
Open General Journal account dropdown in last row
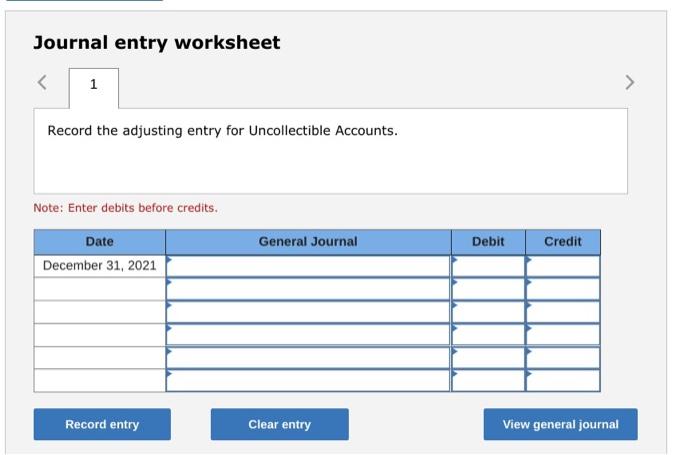coord(308,380)
